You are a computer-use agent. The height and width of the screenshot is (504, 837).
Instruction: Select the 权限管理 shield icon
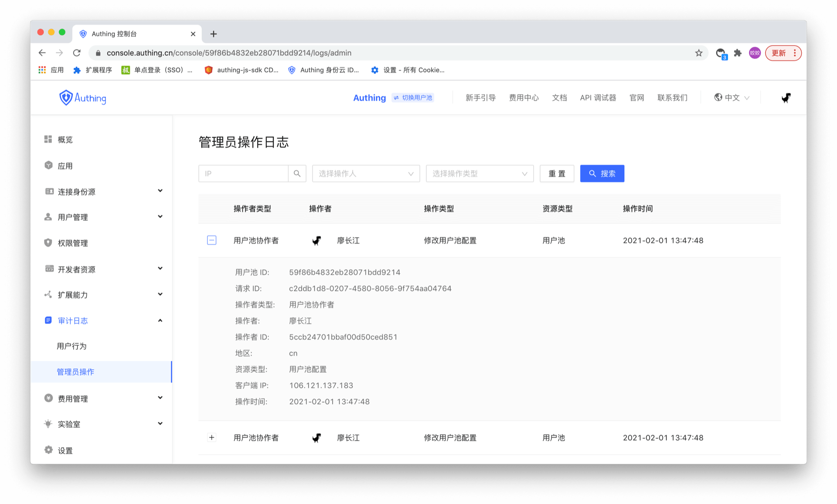[48, 243]
